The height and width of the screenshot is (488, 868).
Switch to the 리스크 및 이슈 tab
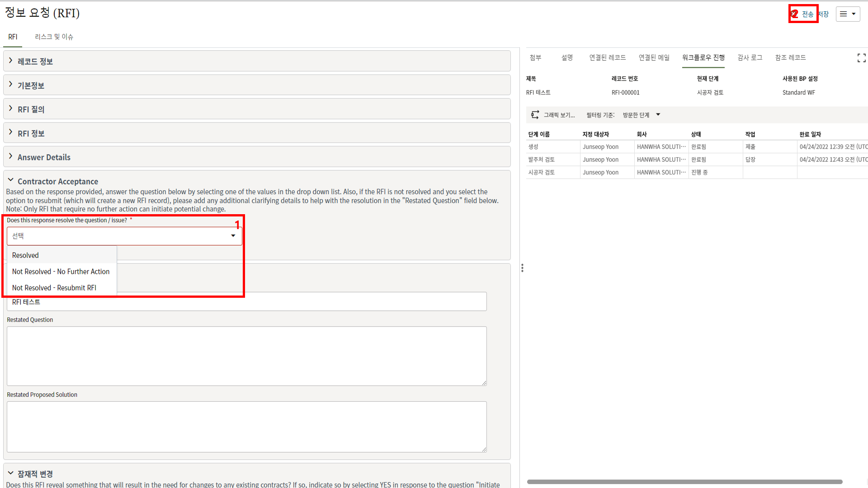pos(54,37)
